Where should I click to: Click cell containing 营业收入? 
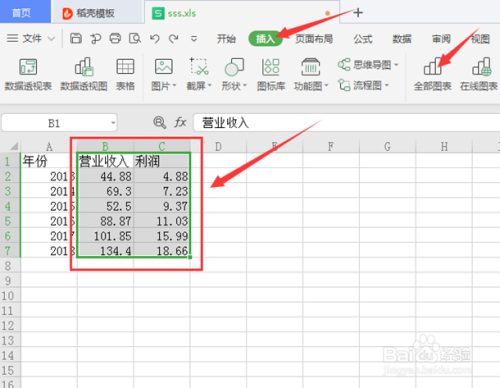[105, 161]
